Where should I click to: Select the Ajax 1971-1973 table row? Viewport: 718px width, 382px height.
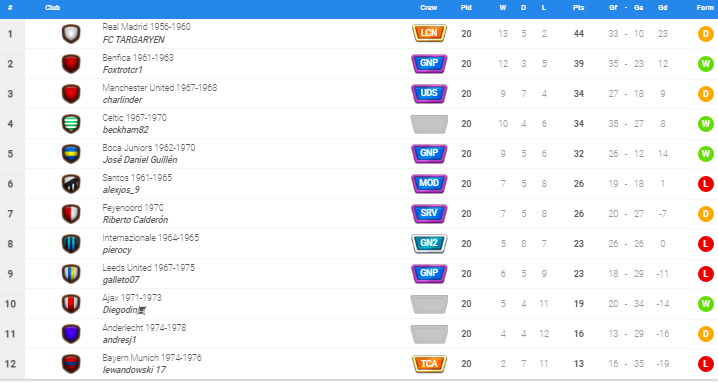pyautogui.click(x=359, y=304)
